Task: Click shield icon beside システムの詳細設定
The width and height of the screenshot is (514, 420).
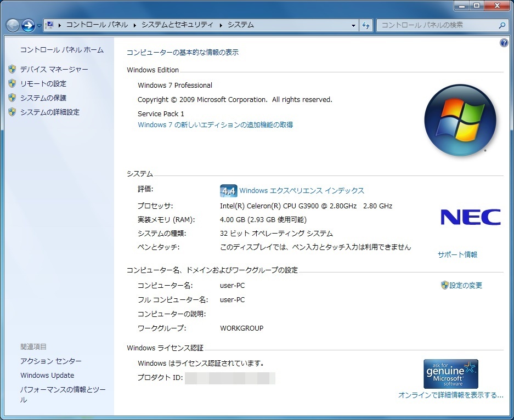Action: (12, 112)
